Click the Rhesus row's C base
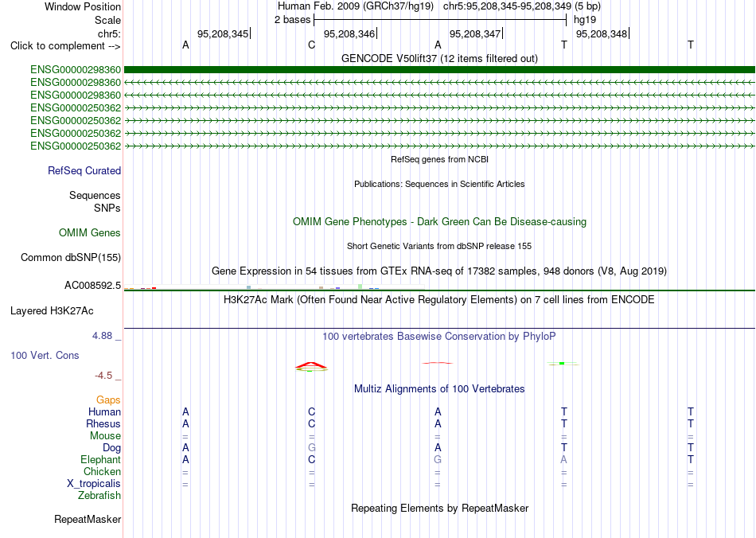This screenshot has width=756, height=538. (311, 423)
